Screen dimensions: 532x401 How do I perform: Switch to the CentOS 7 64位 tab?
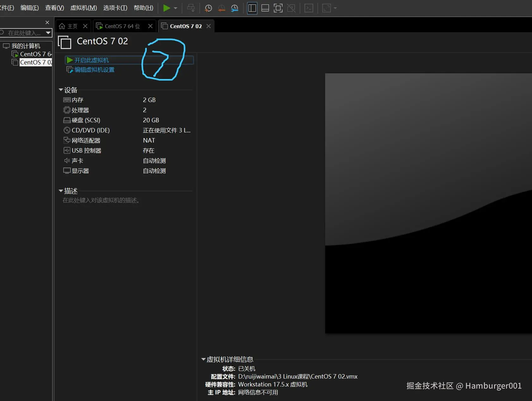(122, 26)
